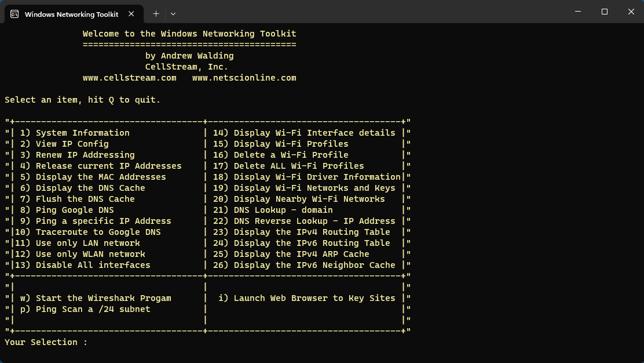644x363 pixels.
Task: Open the tab dropdown chevron menu
Action: tap(172, 13)
